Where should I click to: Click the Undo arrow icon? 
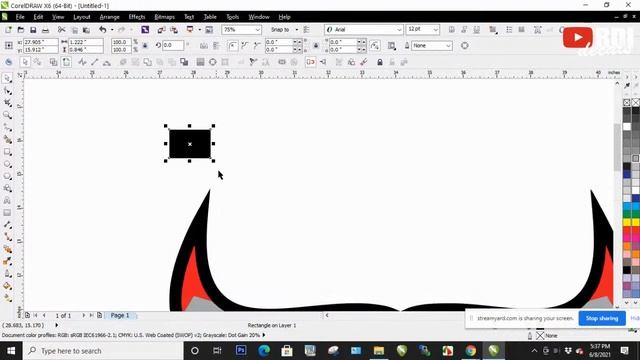[x=102, y=30]
